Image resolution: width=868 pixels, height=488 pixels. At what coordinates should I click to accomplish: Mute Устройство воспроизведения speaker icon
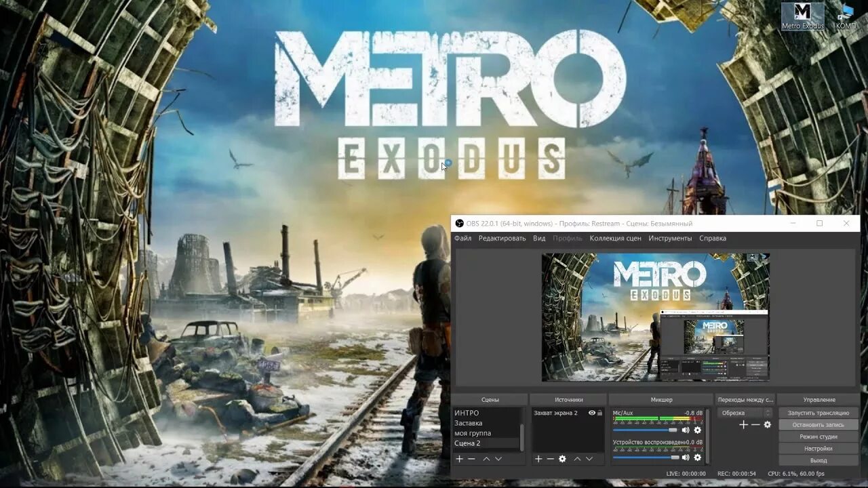(686, 457)
